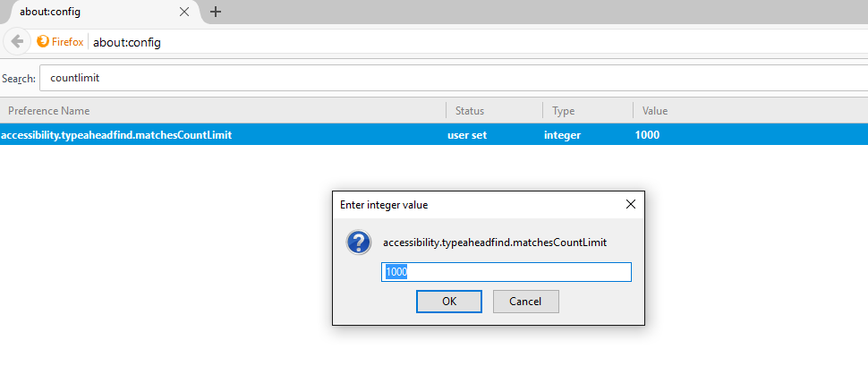Viewport: 868px width, 383px height.
Task: Open a new tab with plus button
Action: point(216,12)
